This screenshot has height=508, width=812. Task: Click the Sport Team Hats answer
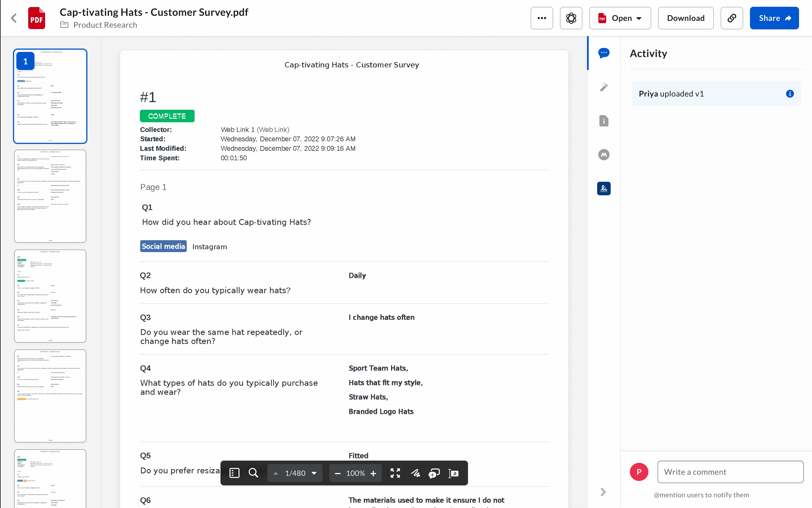point(378,368)
